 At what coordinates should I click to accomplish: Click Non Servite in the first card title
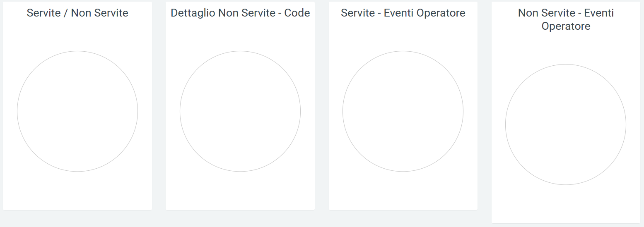(100, 13)
